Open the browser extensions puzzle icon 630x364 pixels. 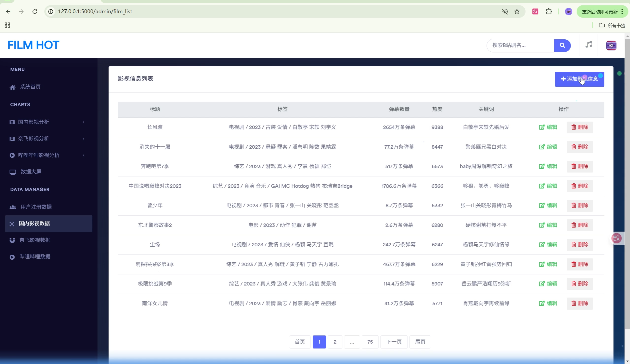(x=549, y=12)
